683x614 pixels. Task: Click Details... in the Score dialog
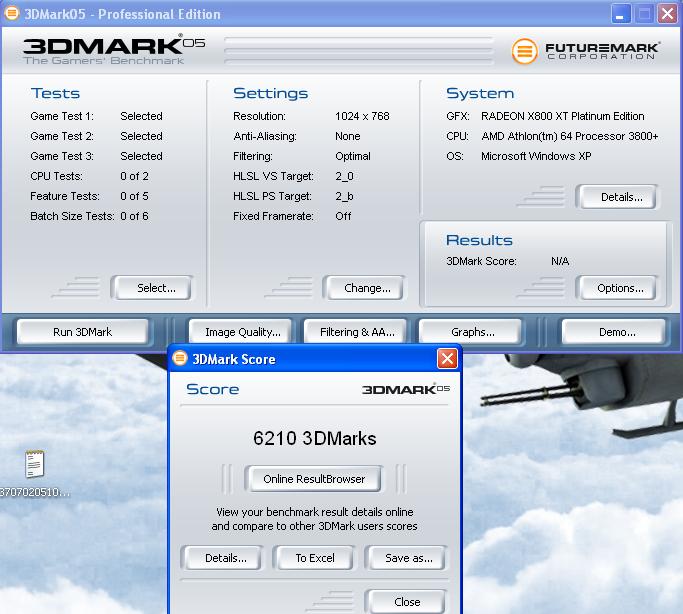pyautogui.click(x=222, y=558)
